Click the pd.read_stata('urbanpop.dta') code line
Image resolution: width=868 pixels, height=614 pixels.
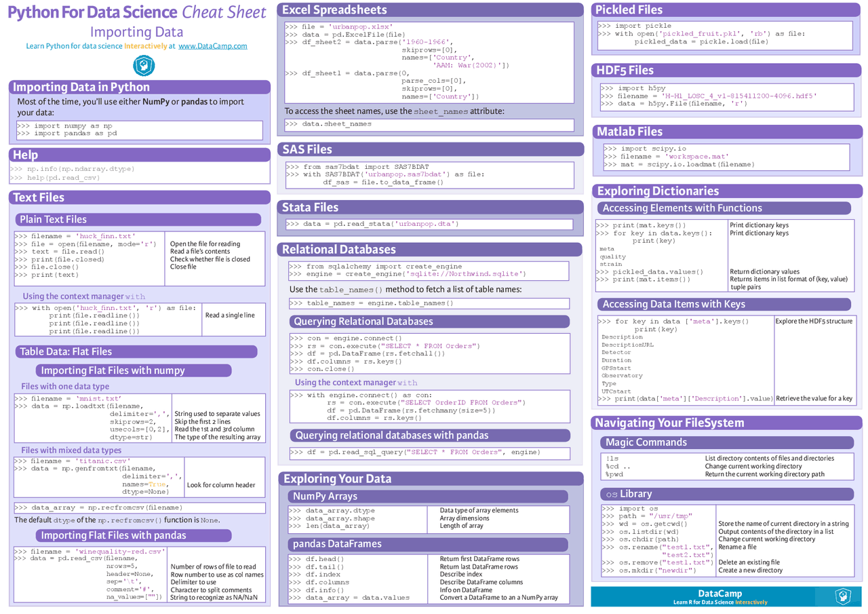click(372, 224)
